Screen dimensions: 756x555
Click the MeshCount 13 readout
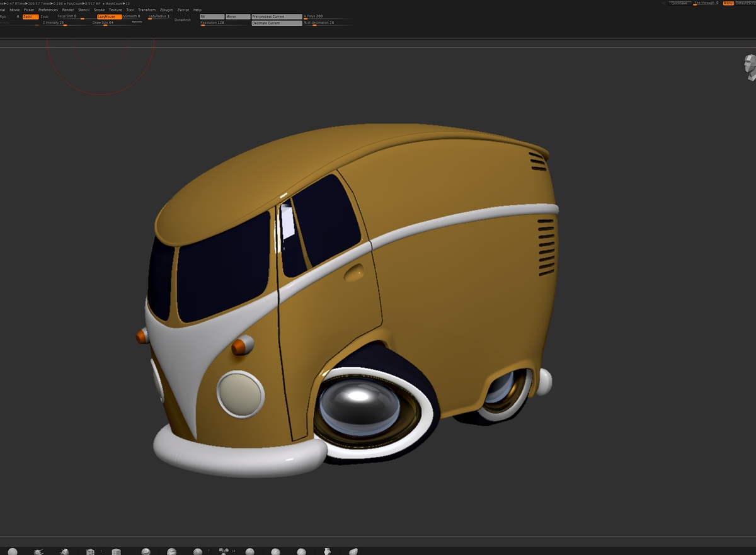[117, 4]
